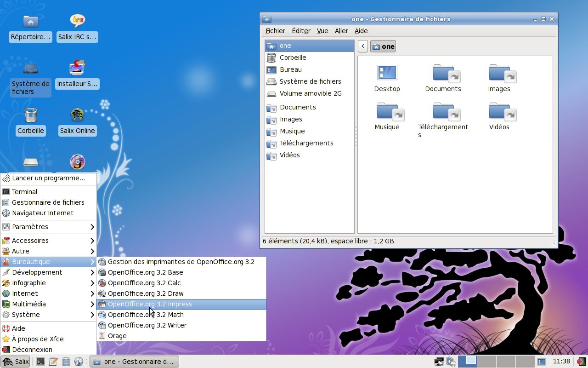Expand the Multimédia submenu

coord(48,304)
